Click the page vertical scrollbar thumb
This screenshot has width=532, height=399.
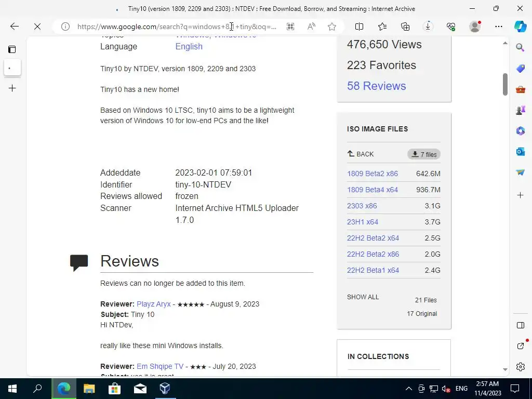coord(505,84)
